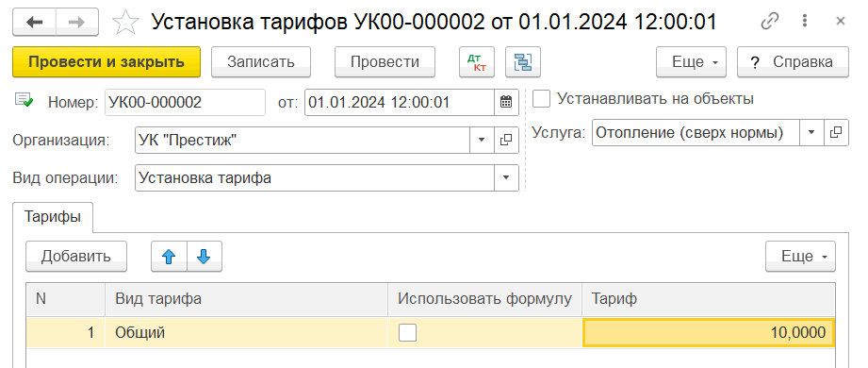Viewport: 868px width, 368px height.
Task: Expand Организация dropdown list
Action: coord(481,140)
